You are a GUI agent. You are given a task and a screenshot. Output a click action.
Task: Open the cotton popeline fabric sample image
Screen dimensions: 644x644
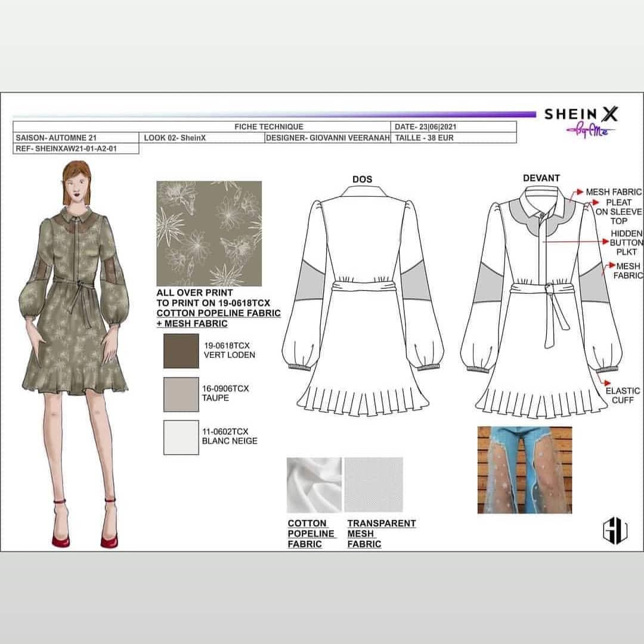point(314,485)
